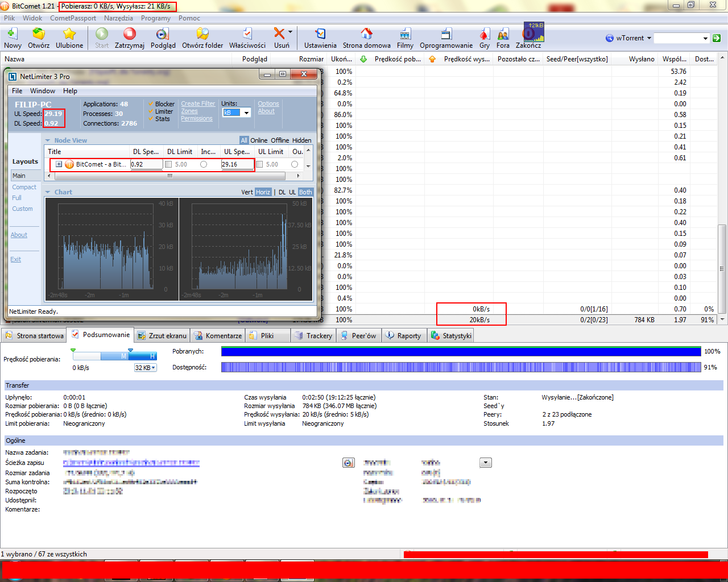
Task: Open Ulubione favorites star icon
Action: 69,34
